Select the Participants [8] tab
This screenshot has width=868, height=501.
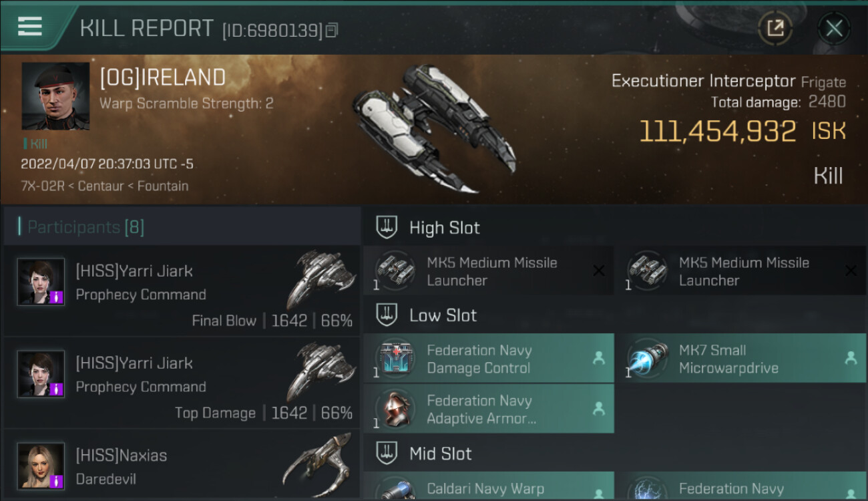pyautogui.click(x=85, y=227)
